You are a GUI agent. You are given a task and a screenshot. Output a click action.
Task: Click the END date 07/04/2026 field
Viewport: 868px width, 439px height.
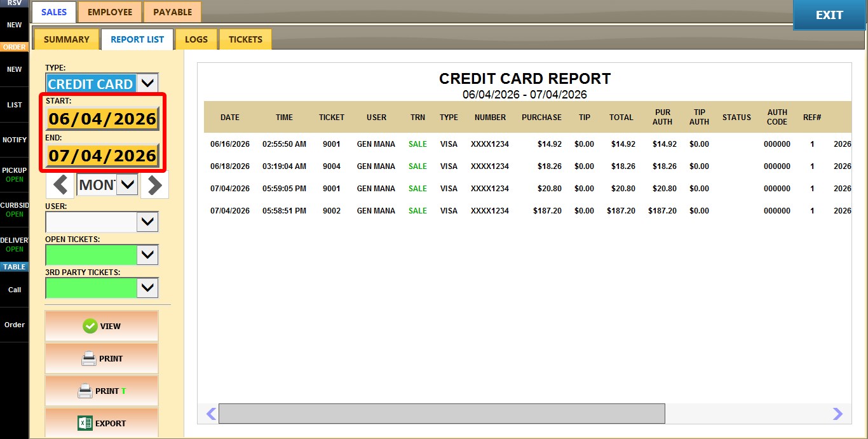[102, 156]
